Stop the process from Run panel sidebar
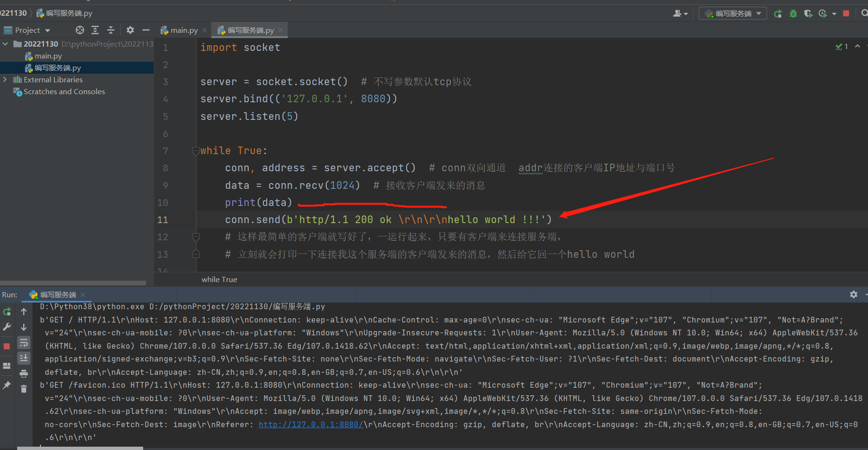Screen dimensions: 868x450 [7, 346]
